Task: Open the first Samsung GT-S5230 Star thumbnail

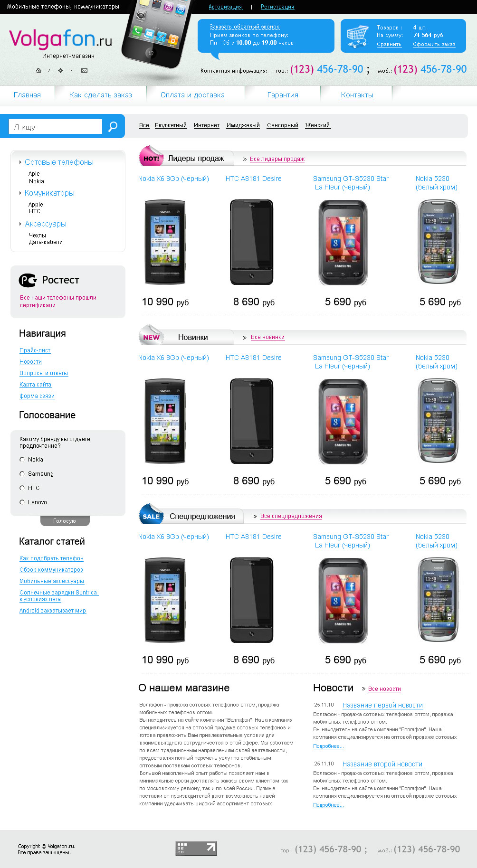Action: (343, 242)
